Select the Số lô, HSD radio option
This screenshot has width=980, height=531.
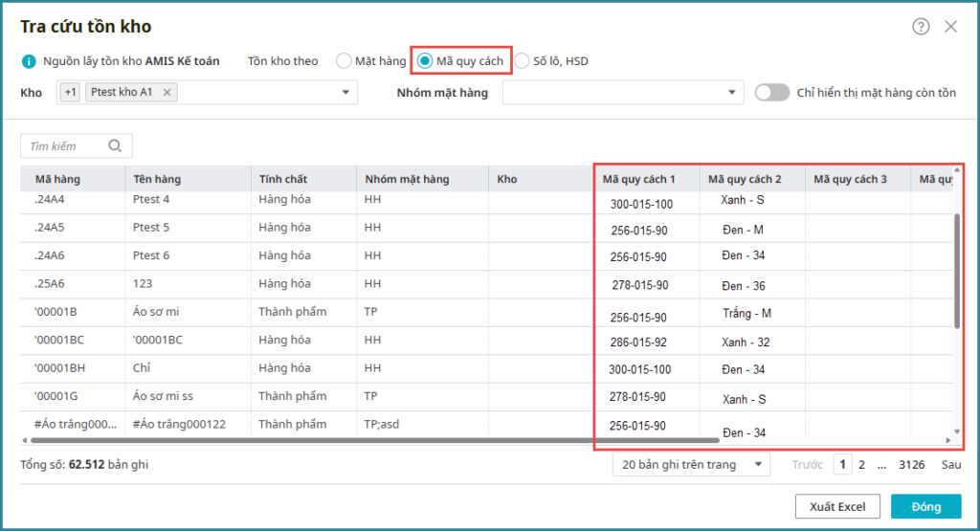(522, 61)
